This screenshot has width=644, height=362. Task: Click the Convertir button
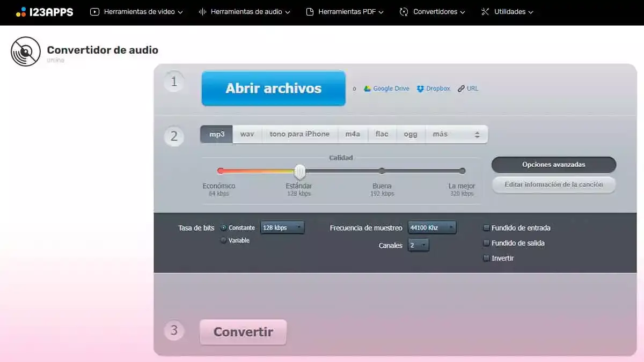[243, 332]
